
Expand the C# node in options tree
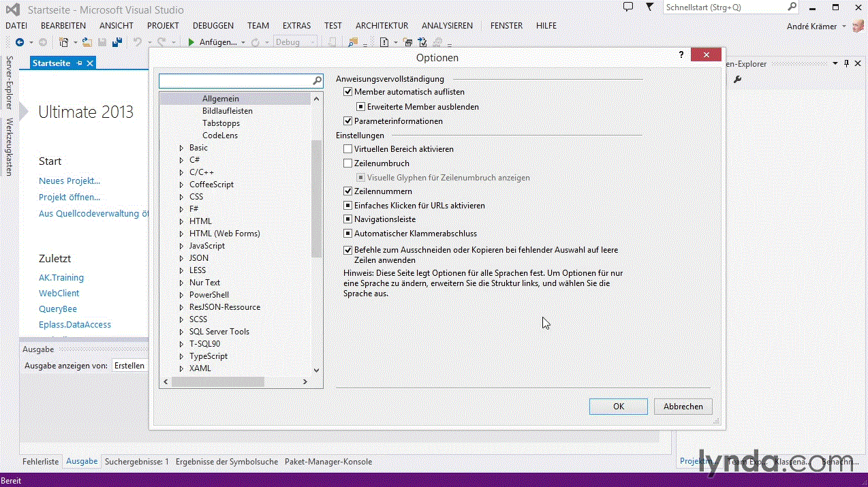tap(181, 160)
